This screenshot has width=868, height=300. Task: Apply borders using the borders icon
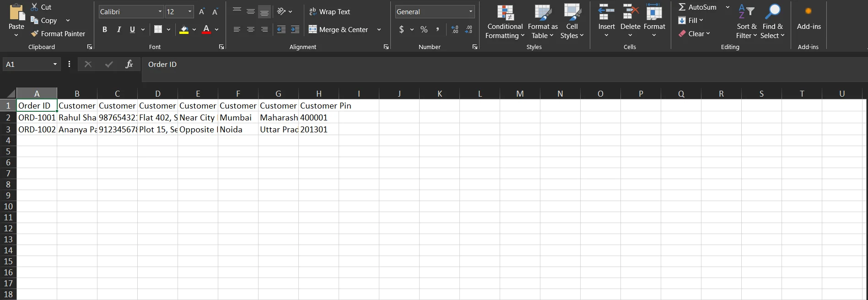coord(158,29)
